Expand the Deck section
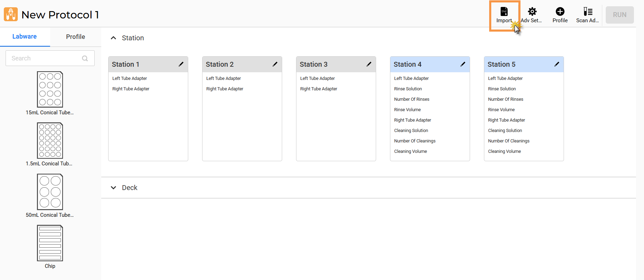The height and width of the screenshot is (280, 644). point(113,188)
